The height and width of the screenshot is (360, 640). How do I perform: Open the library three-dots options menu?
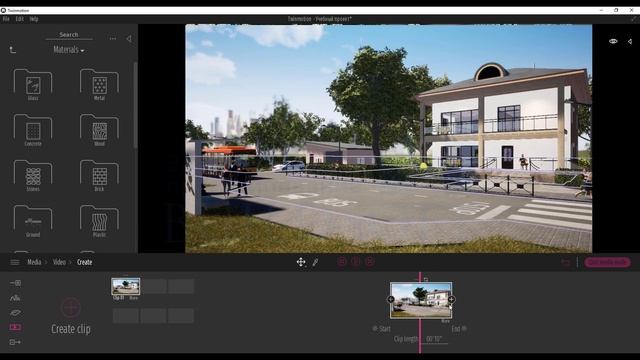113,39
